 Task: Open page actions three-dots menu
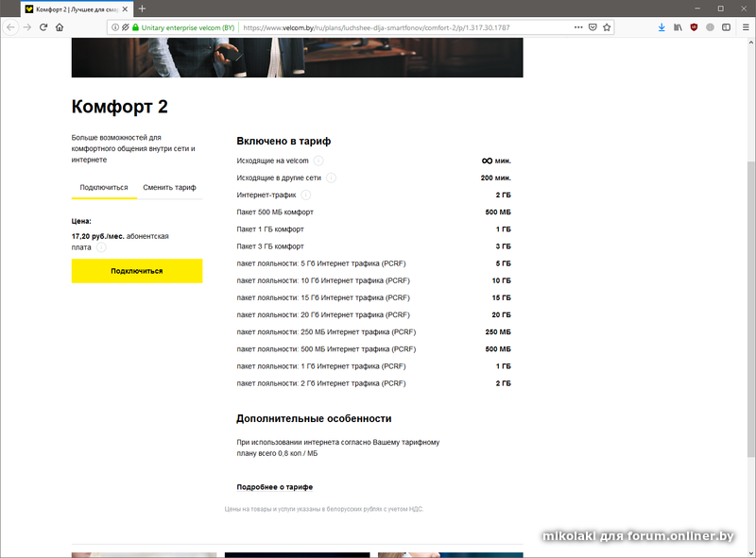pos(578,27)
